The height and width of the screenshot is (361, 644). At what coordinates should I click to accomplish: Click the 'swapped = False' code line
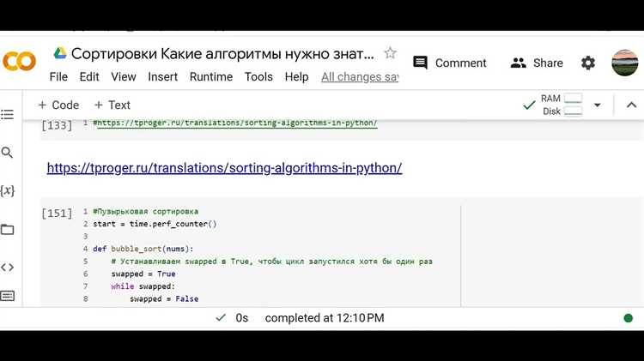click(164, 298)
